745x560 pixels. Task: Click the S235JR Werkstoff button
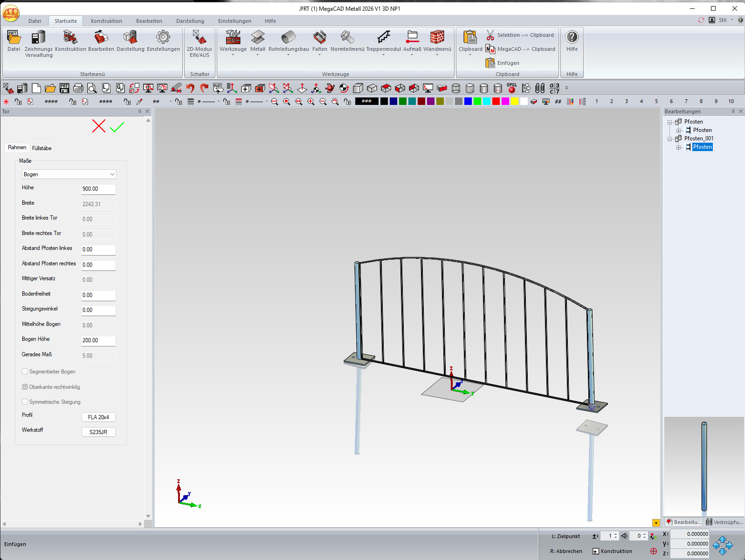click(x=98, y=432)
